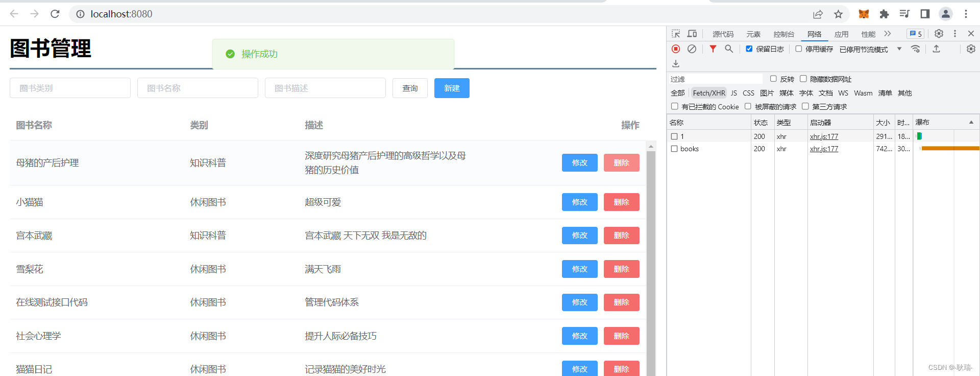The height and width of the screenshot is (376, 980).
Task: Click the book table vertical scrollbar thumb
Action: point(651,263)
